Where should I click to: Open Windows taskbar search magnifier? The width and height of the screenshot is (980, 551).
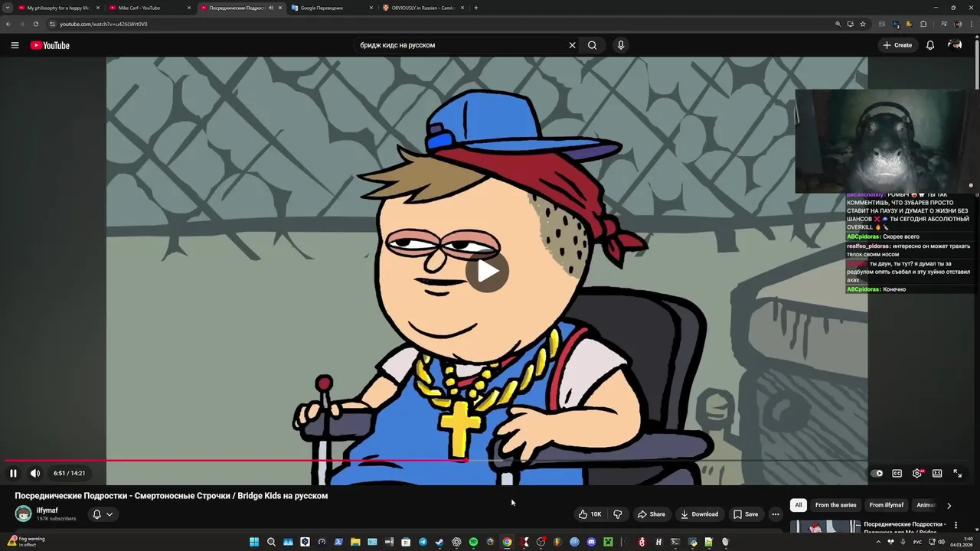tap(271, 542)
